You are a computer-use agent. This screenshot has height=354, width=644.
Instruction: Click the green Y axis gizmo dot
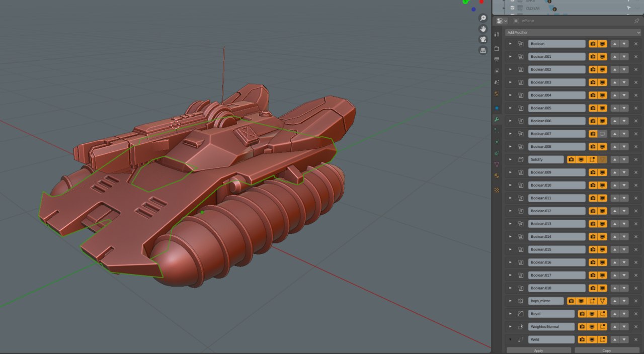[465, 2]
